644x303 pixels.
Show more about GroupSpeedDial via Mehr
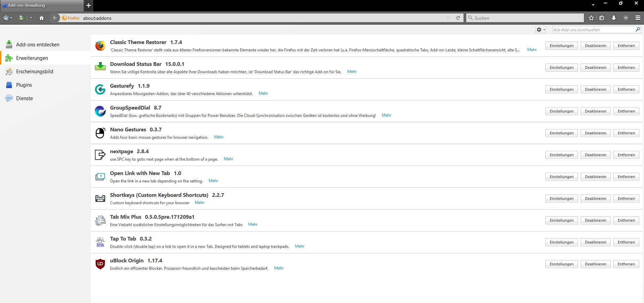click(x=386, y=115)
